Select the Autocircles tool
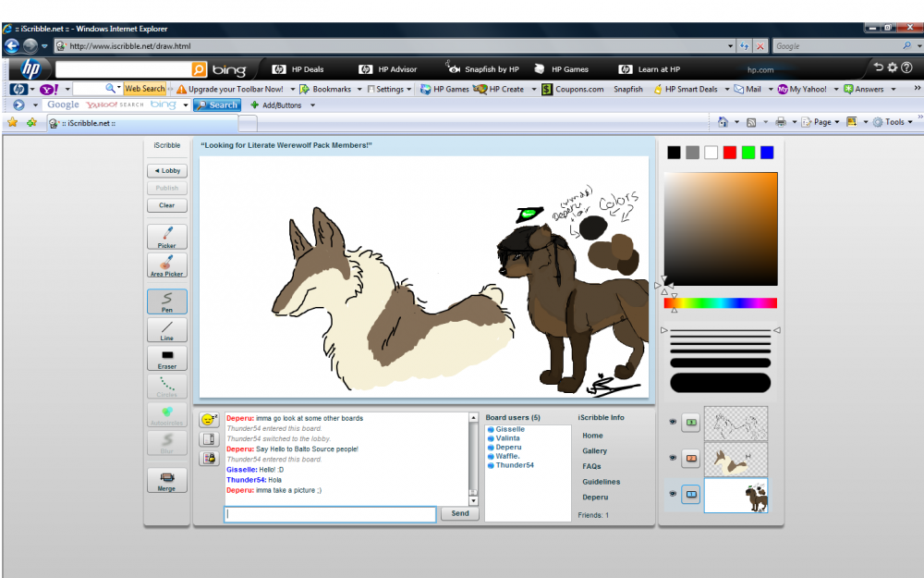 [x=166, y=414]
